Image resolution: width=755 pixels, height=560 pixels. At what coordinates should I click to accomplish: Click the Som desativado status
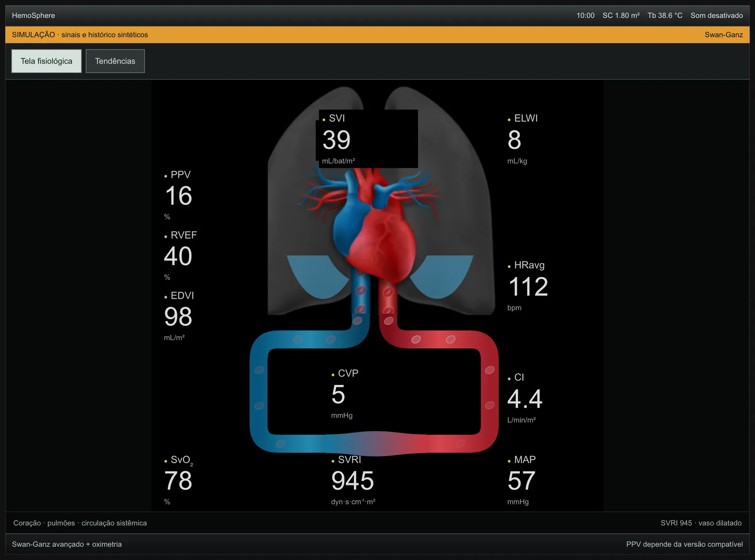click(x=716, y=16)
